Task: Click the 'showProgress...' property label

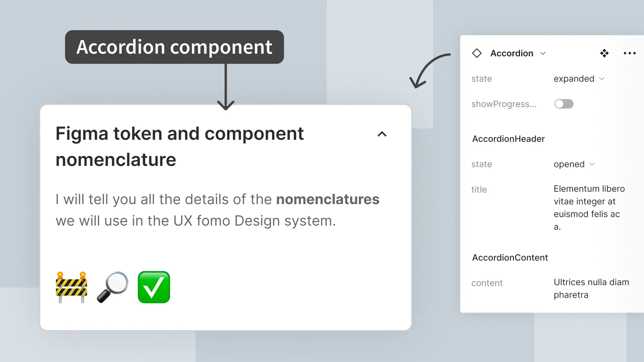Action: pyautogui.click(x=504, y=104)
